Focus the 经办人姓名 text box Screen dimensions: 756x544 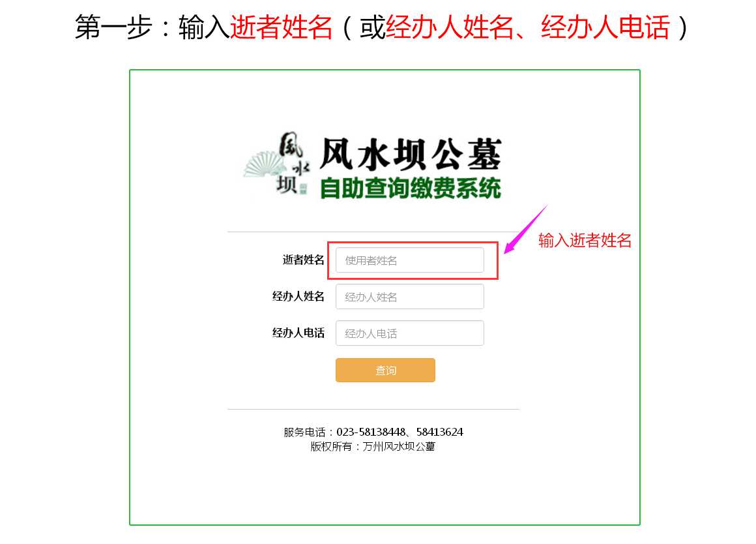[409, 296]
